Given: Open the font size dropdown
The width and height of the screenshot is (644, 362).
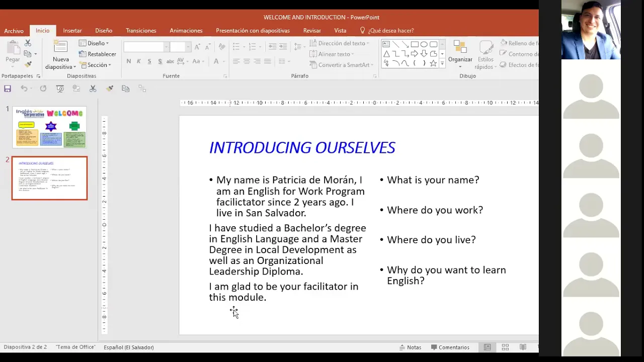Looking at the screenshot, I should (x=188, y=47).
